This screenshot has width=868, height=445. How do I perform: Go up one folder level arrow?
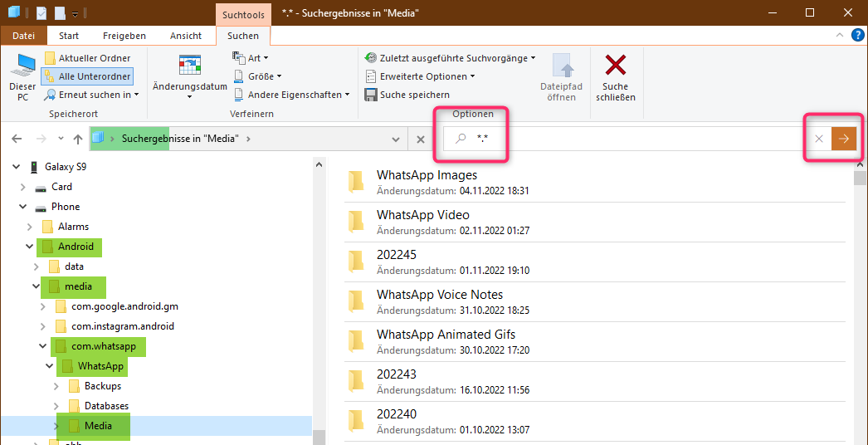(78, 139)
